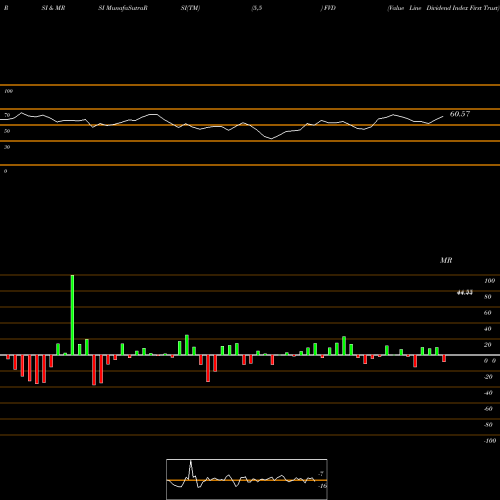
Task: Click the 44.33 value near MR axis
Action: tap(465, 293)
